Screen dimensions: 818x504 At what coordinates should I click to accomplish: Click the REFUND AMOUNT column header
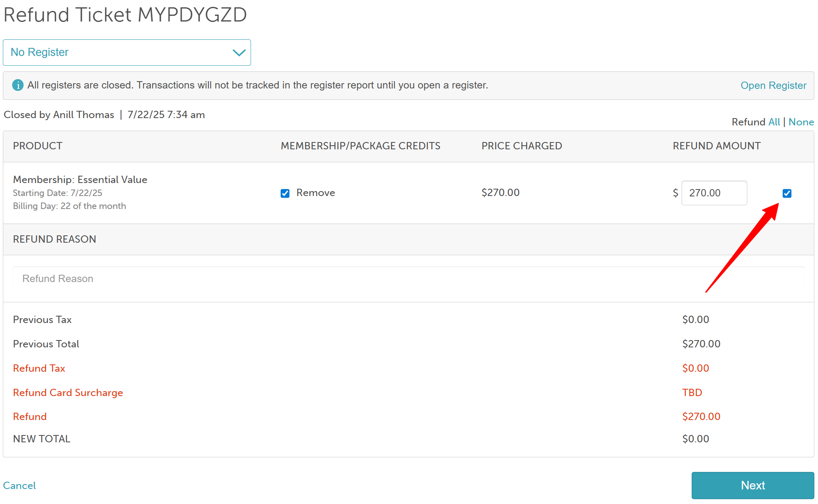point(716,146)
